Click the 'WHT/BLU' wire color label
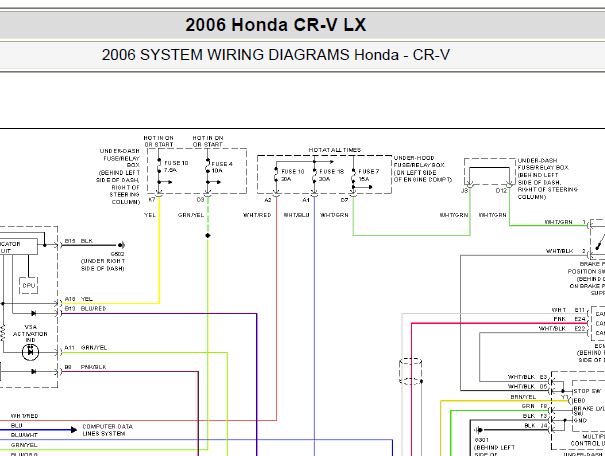Viewport: 605px width, 456px height. (x=296, y=215)
